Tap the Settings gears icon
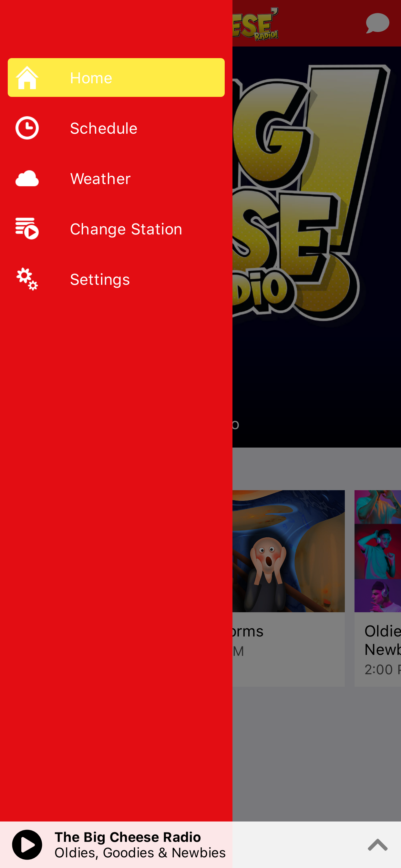 [x=27, y=279]
